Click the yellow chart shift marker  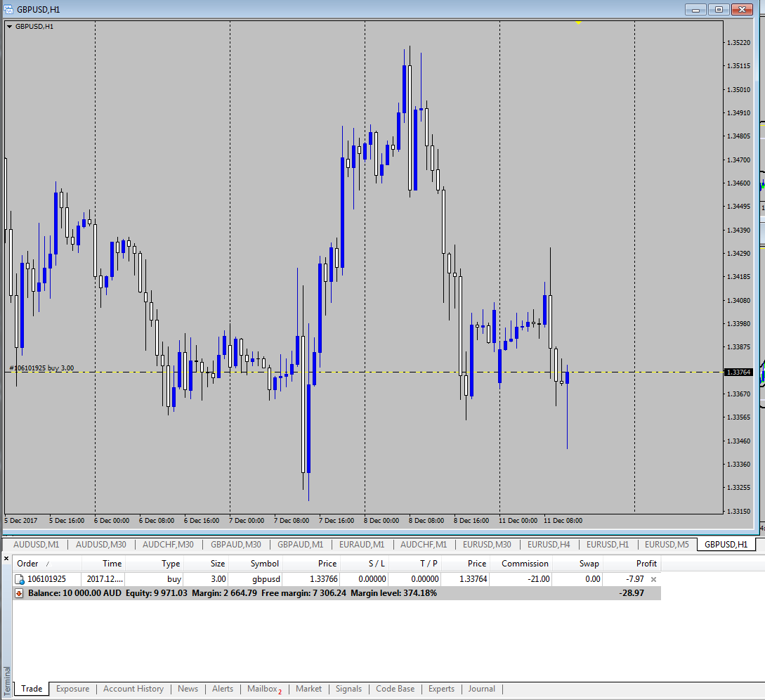[x=578, y=22]
